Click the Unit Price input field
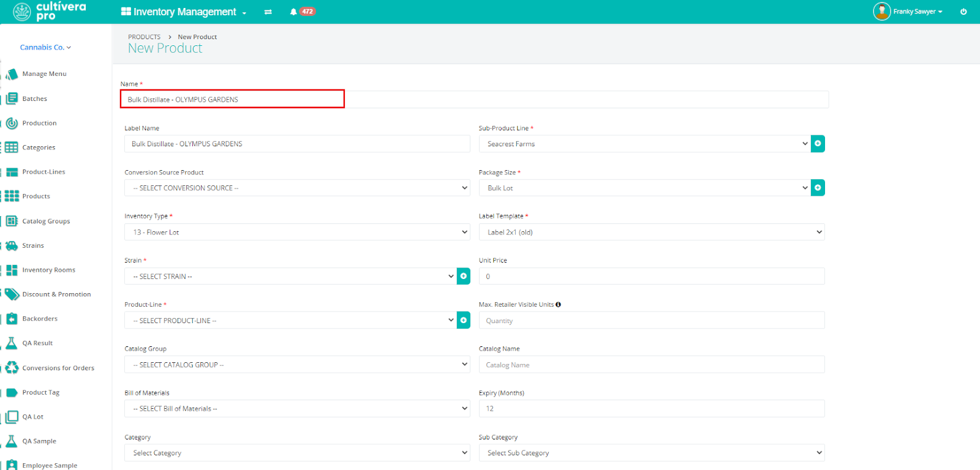The width and height of the screenshot is (980, 470). point(652,276)
